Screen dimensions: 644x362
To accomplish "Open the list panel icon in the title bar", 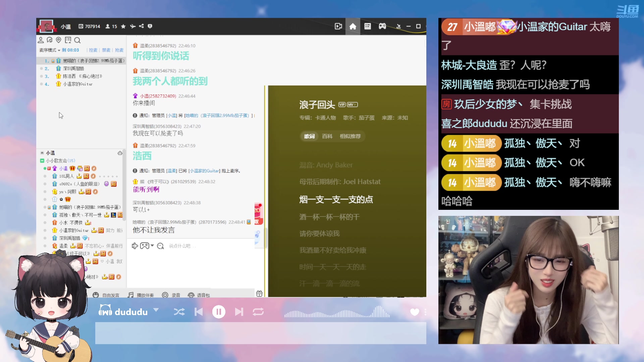I will [368, 26].
